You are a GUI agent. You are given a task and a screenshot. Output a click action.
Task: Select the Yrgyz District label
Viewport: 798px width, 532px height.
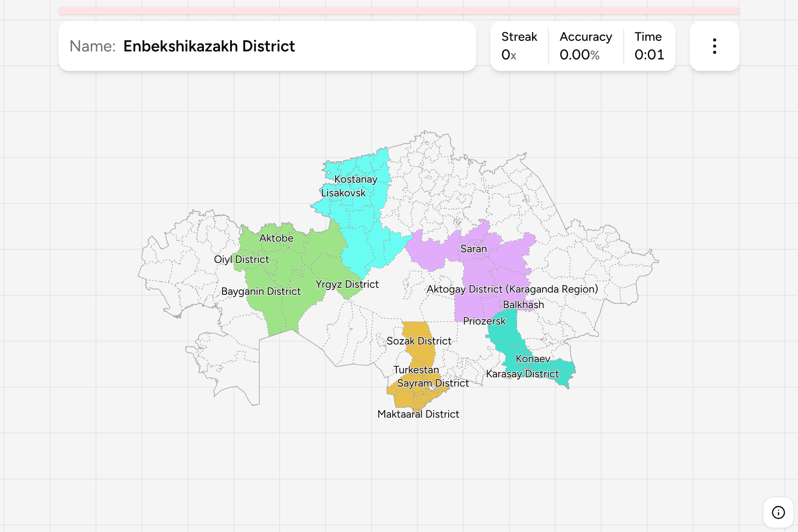click(347, 285)
